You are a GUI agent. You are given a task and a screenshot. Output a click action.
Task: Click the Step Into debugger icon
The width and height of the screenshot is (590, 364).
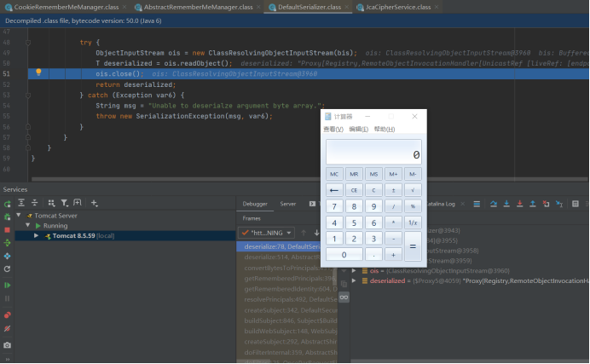pos(506,204)
